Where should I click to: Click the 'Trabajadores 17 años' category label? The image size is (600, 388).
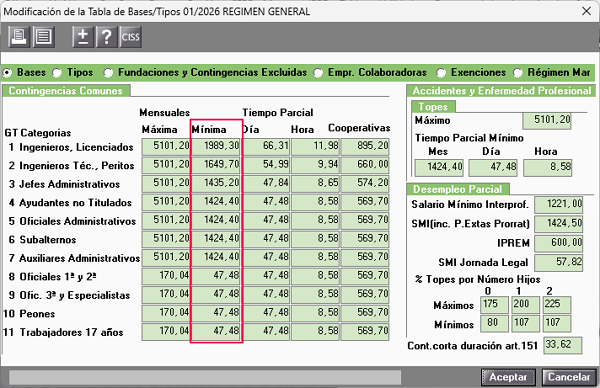pos(72,332)
